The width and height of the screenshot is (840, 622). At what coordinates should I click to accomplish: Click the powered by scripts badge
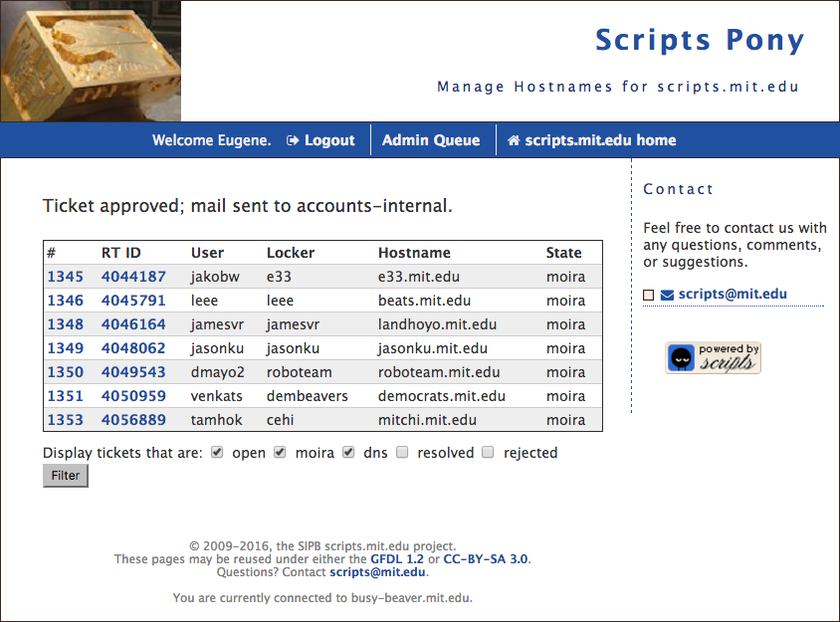click(713, 357)
